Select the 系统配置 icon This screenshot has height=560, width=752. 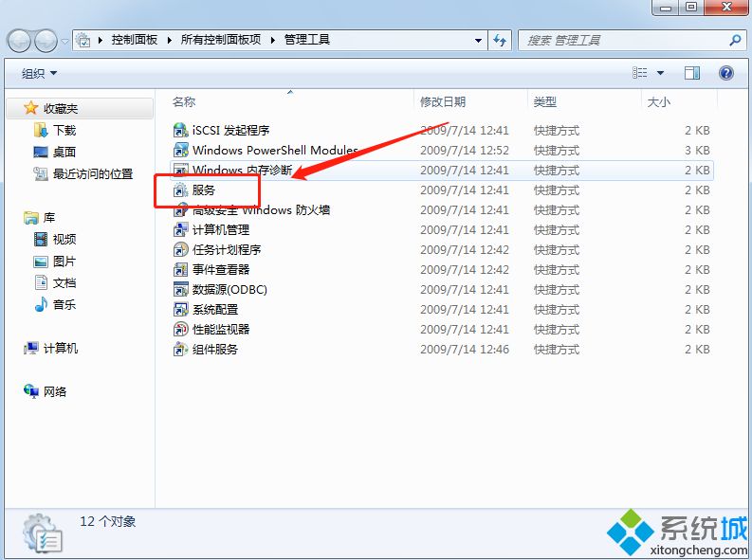pos(180,310)
